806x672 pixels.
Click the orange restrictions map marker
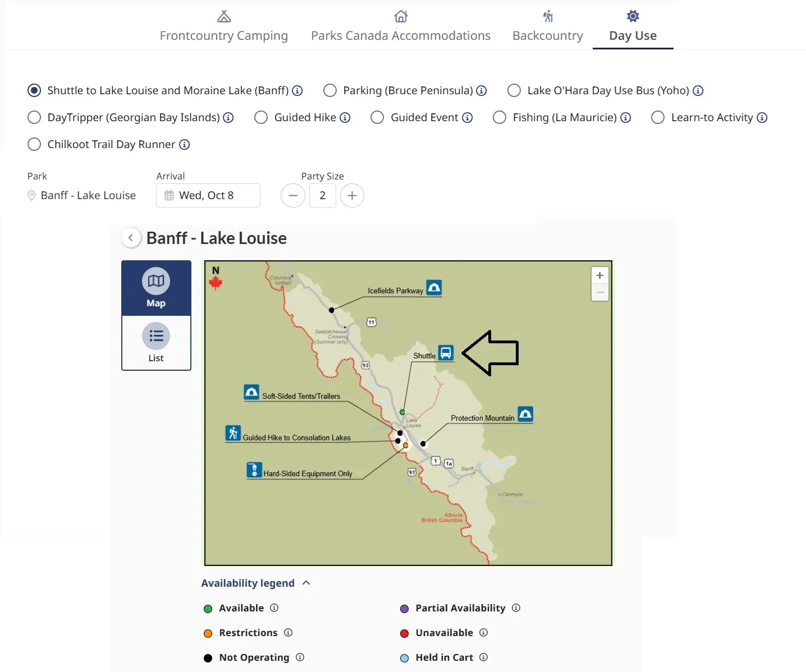click(x=405, y=445)
